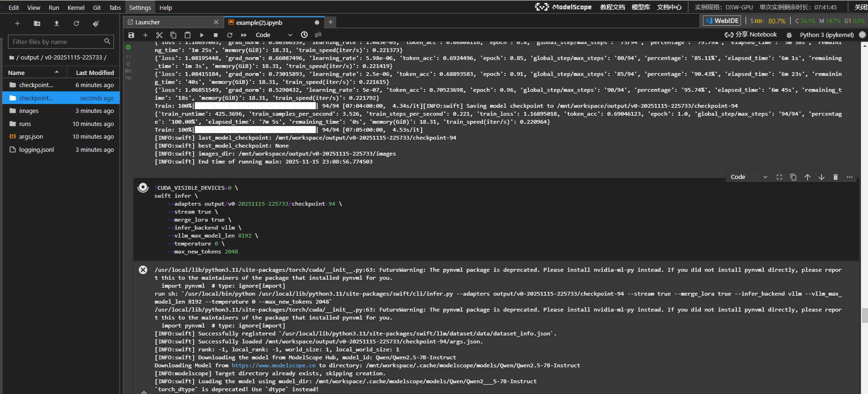Open the Edit menu
This screenshot has height=394, width=868.
[x=14, y=7]
